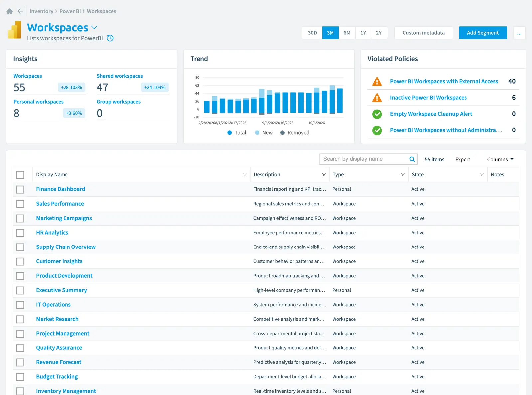
Task: Open the more options ellipsis button
Action: [x=519, y=33]
